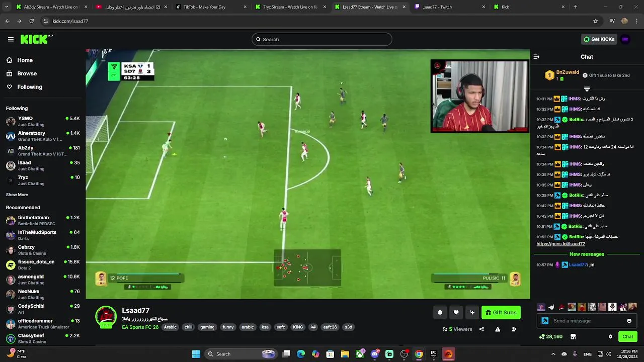Open Ab2dy channel in Following list
644x362 pixels.
[43, 151]
